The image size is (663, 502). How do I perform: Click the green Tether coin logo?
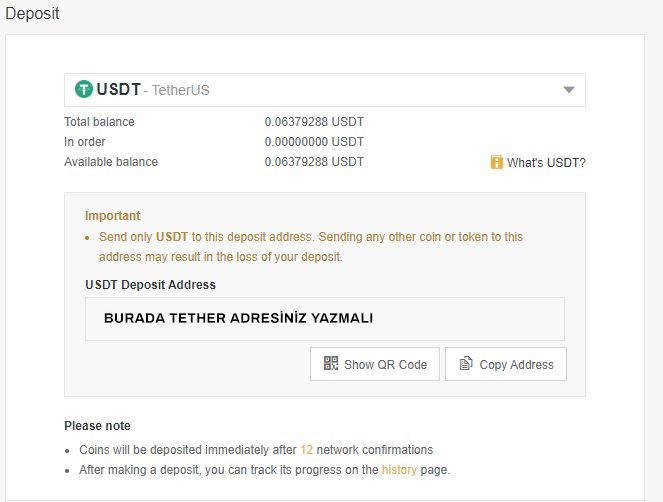coord(84,89)
